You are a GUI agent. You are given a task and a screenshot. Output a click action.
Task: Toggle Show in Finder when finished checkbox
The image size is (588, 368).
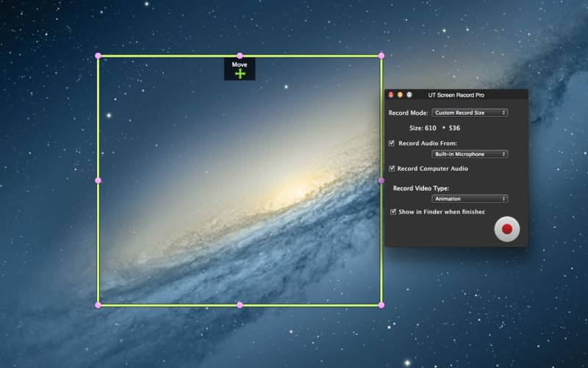(x=393, y=212)
